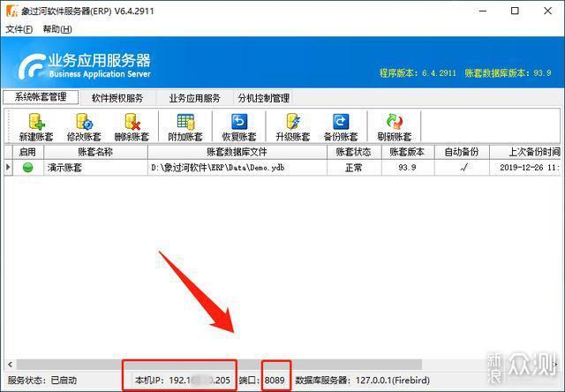Image resolution: width=565 pixels, height=392 pixels.
Task: Click the 业务应用服务器 banner logo
Action: coord(85,66)
